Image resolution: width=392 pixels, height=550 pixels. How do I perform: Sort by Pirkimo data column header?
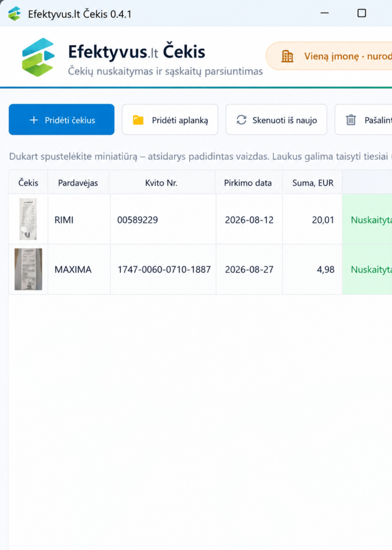click(x=248, y=183)
